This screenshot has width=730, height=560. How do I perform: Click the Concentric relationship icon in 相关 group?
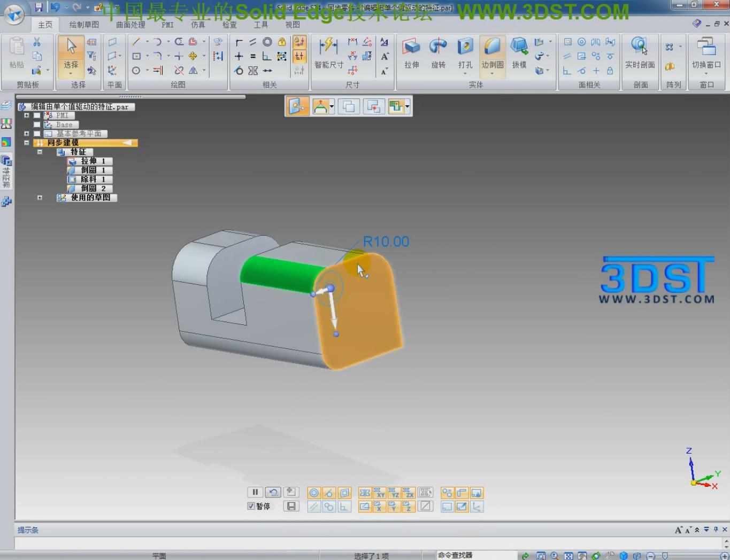click(x=267, y=42)
